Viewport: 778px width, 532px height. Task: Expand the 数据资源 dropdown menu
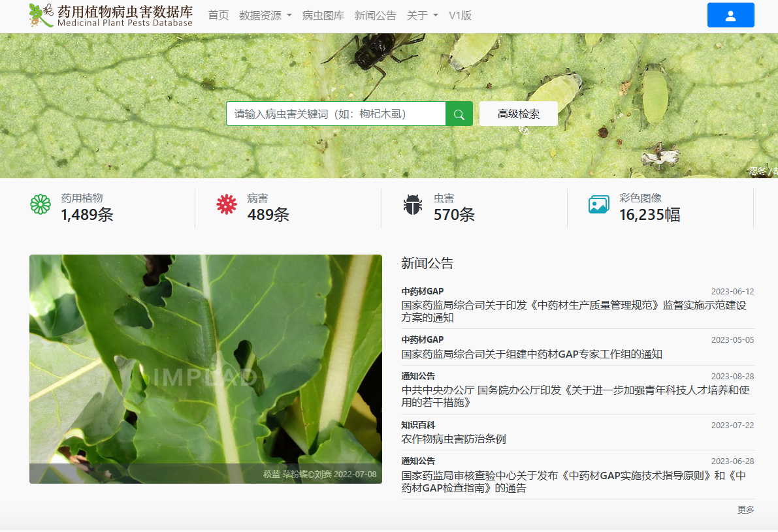[x=265, y=16]
